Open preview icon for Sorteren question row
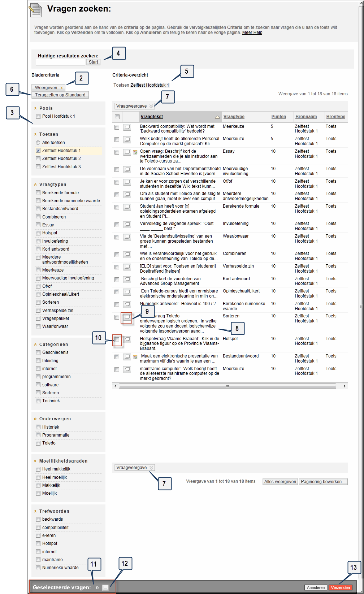Screen dimensions: 364x594 pyautogui.click(x=127, y=317)
